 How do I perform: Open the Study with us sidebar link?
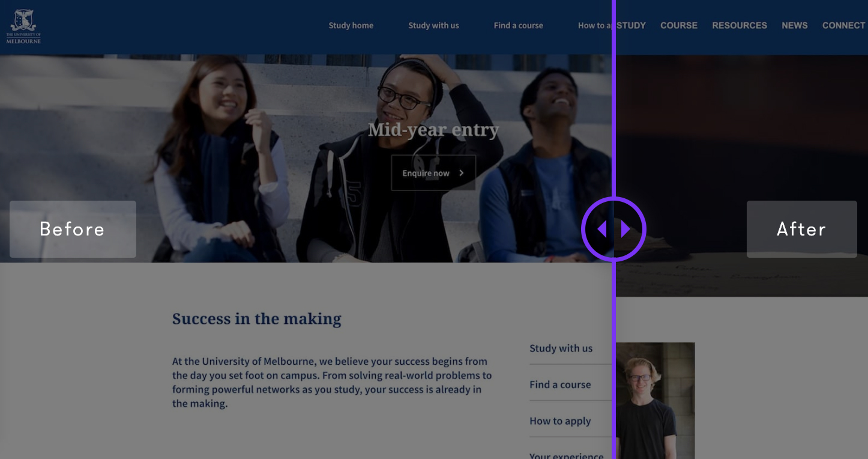click(x=561, y=348)
